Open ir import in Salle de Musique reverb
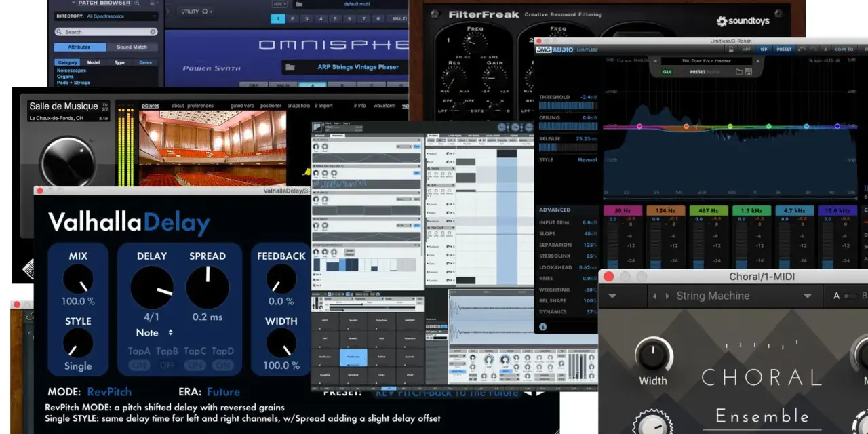Viewport: 868px width, 434px height. click(x=323, y=106)
